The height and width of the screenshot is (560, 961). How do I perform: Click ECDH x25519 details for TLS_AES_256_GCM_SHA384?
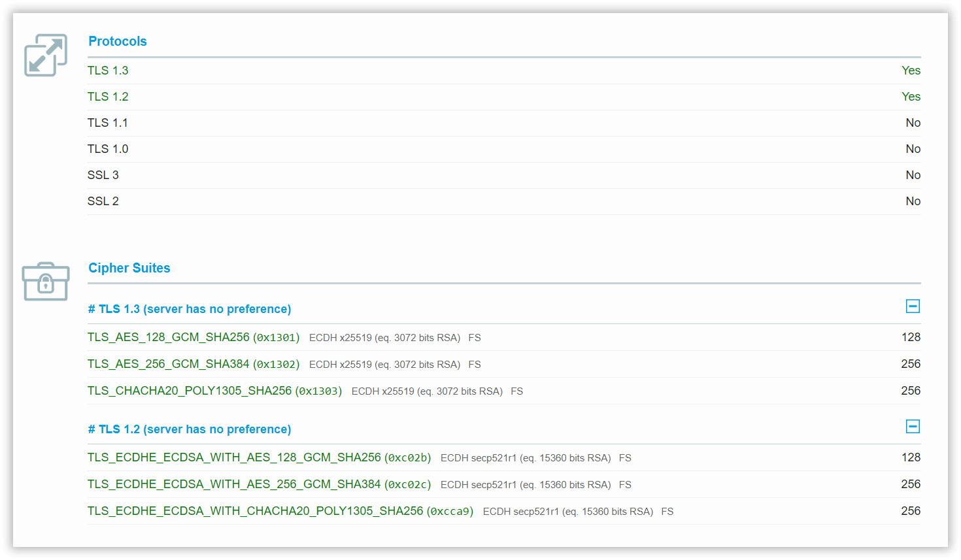384,365
